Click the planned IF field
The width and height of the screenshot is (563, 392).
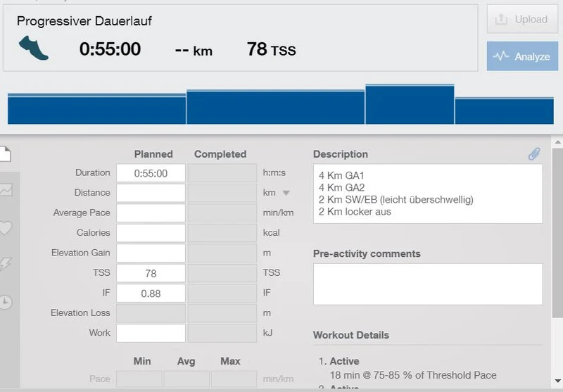tap(151, 293)
